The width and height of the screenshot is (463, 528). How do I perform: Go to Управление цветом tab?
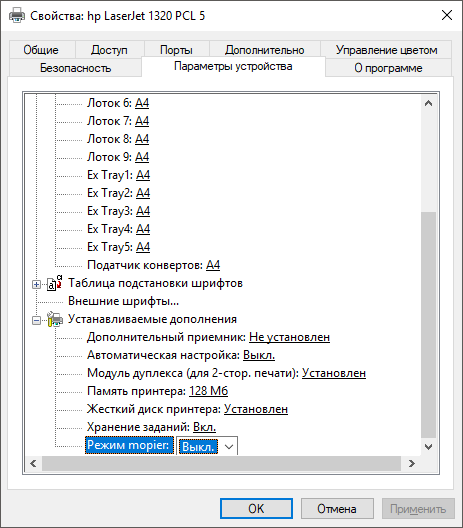(386, 50)
